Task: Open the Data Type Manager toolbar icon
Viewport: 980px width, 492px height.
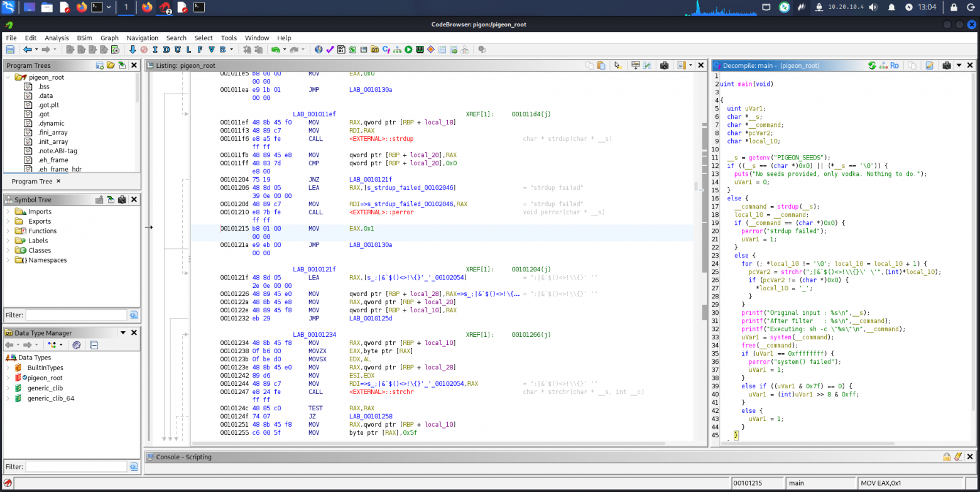Action: 374,49
